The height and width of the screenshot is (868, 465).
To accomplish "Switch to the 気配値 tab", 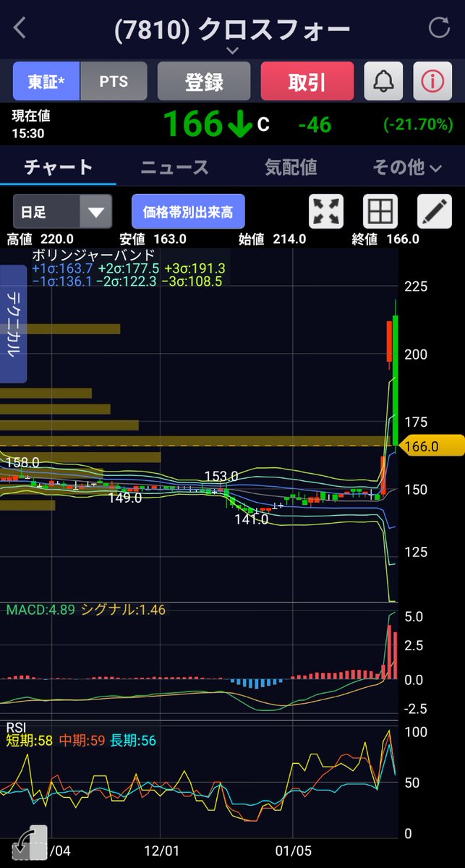I will 291,168.
